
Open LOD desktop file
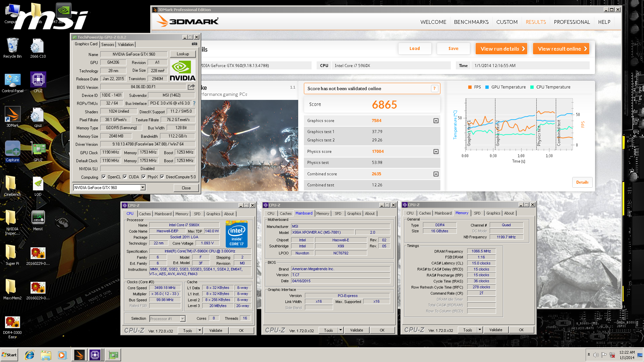point(38,186)
